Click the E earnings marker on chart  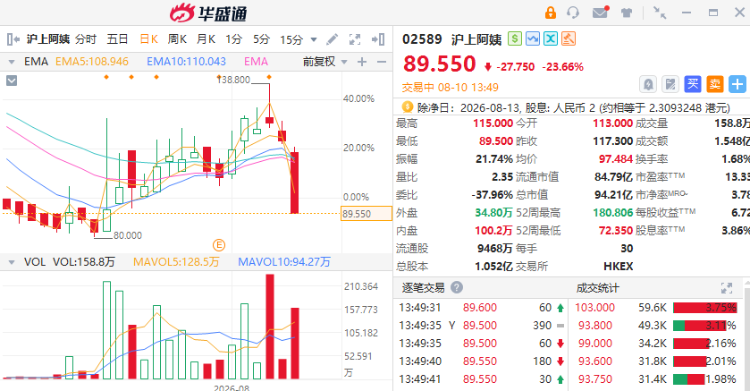point(219,246)
